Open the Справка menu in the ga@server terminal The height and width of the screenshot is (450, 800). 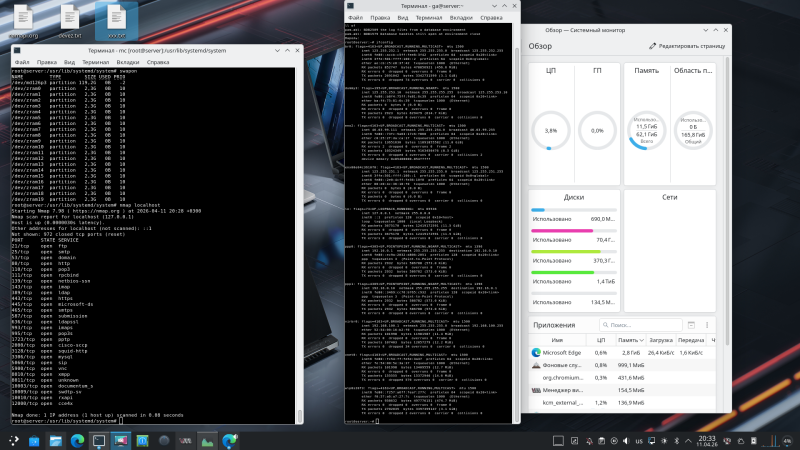490,17
